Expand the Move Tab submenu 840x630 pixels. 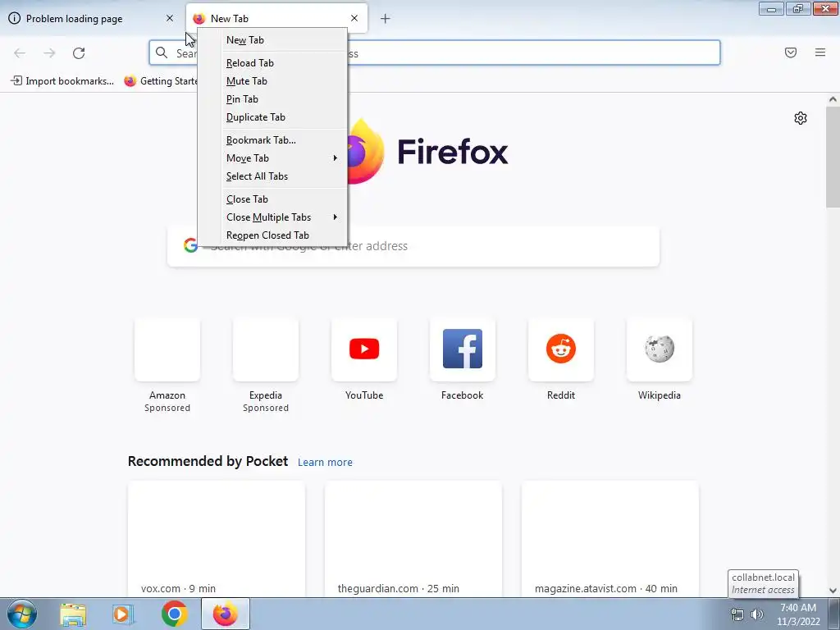(x=272, y=158)
